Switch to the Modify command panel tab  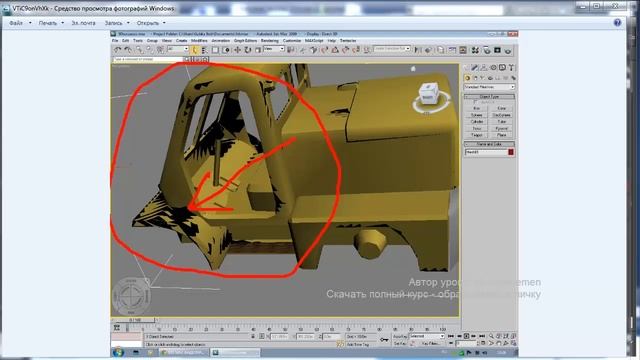pos(475,67)
